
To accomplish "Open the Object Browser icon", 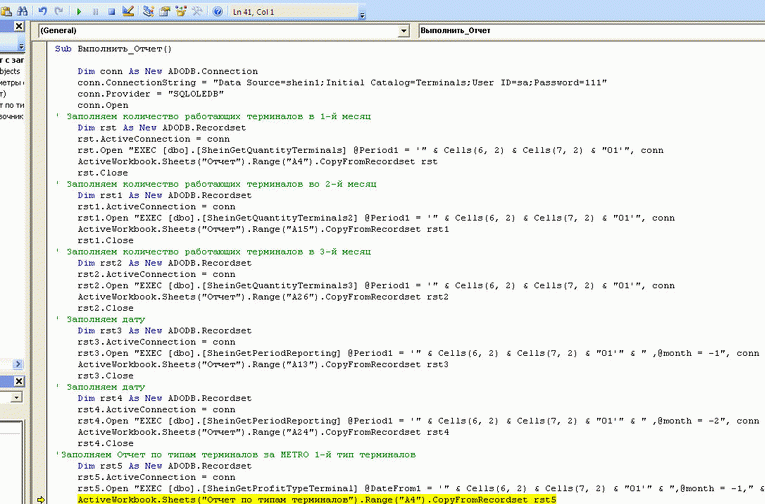I will click(181, 11).
